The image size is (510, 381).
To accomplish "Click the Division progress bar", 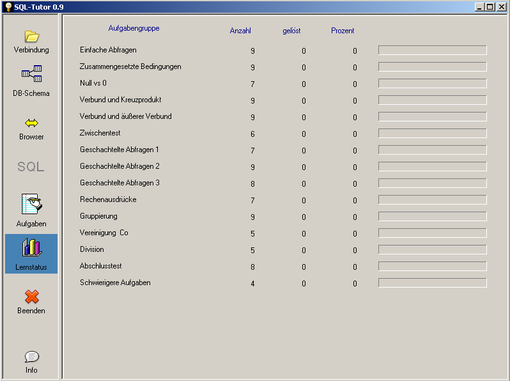I will coord(432,250).
